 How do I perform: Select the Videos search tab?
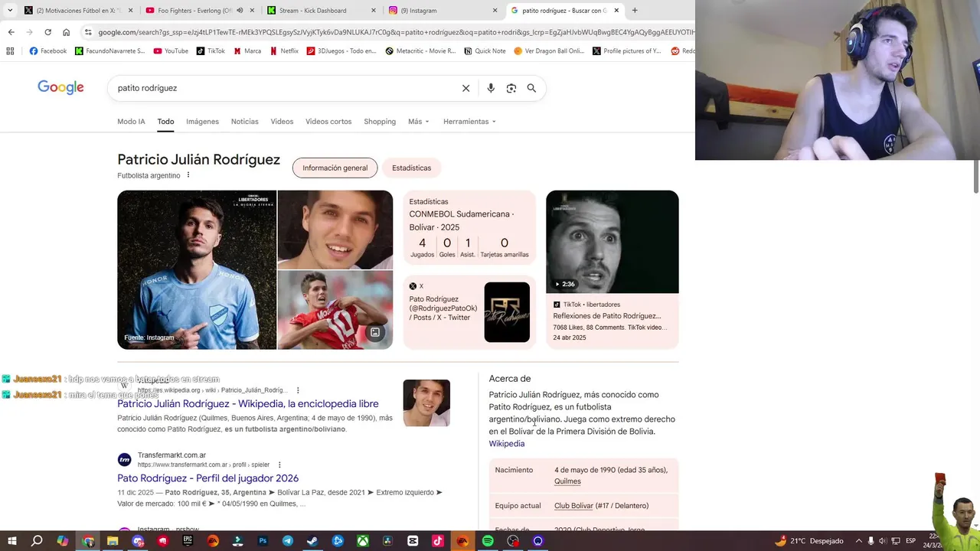tap(282, 122)
